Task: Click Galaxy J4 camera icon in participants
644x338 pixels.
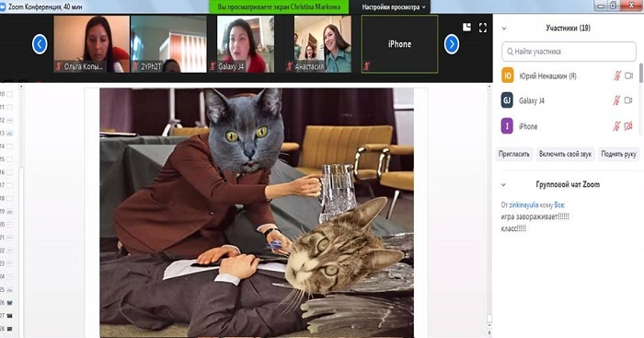Action: (x=628, y=100)
